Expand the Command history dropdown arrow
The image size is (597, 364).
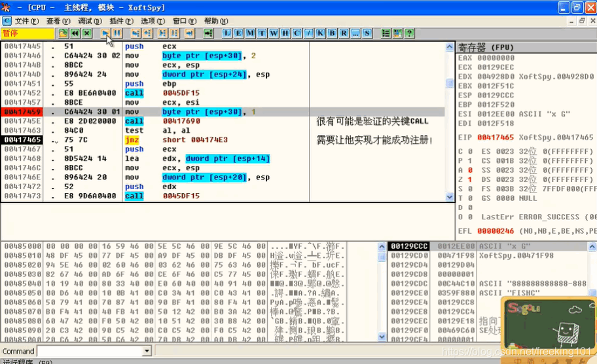147,351
